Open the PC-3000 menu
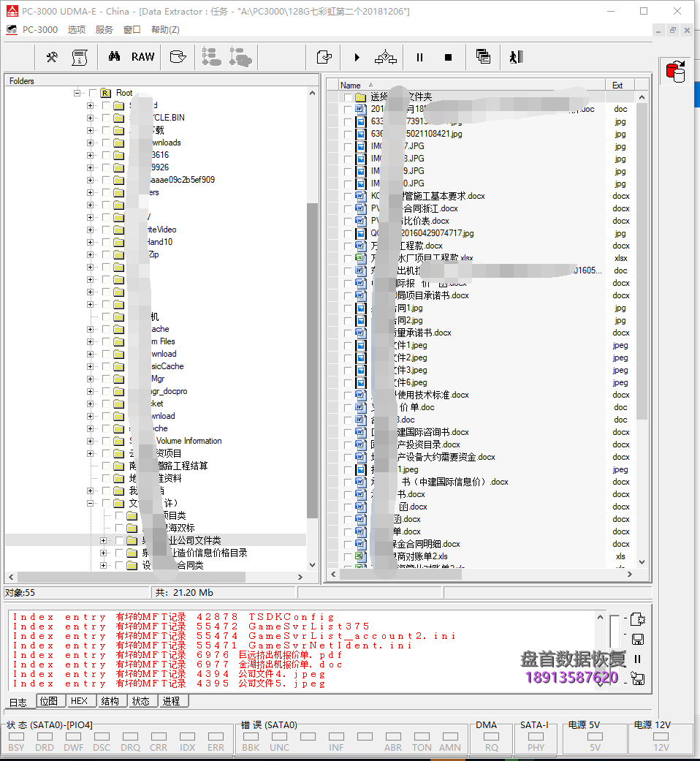The width and height of the screenshot is (700, 761). (39, 29)
